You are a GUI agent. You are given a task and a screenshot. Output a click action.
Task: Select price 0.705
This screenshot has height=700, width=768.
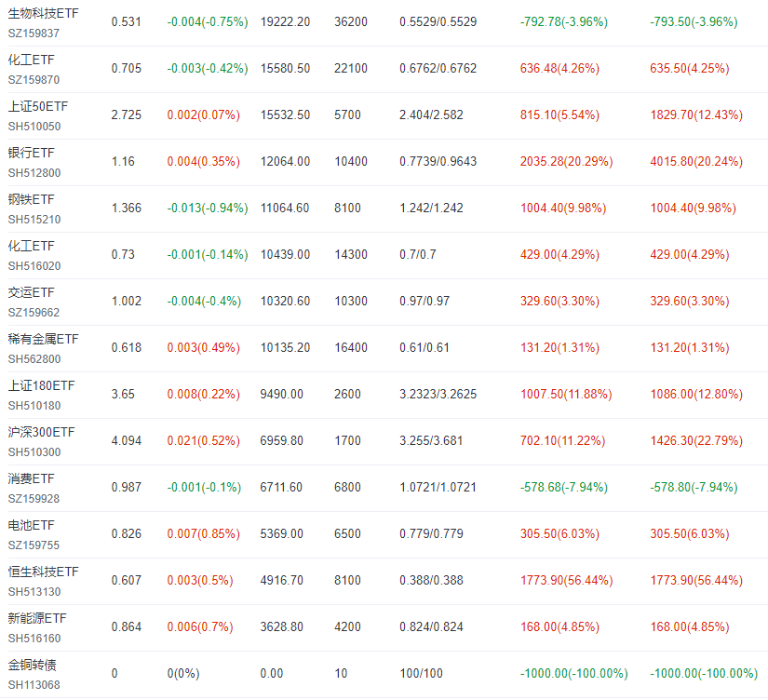(x=127, y=69)
